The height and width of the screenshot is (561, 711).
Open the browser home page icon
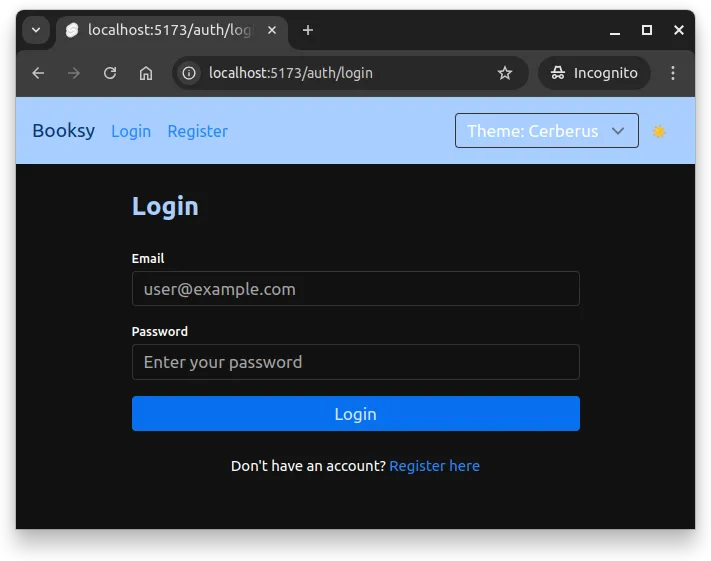146,73
